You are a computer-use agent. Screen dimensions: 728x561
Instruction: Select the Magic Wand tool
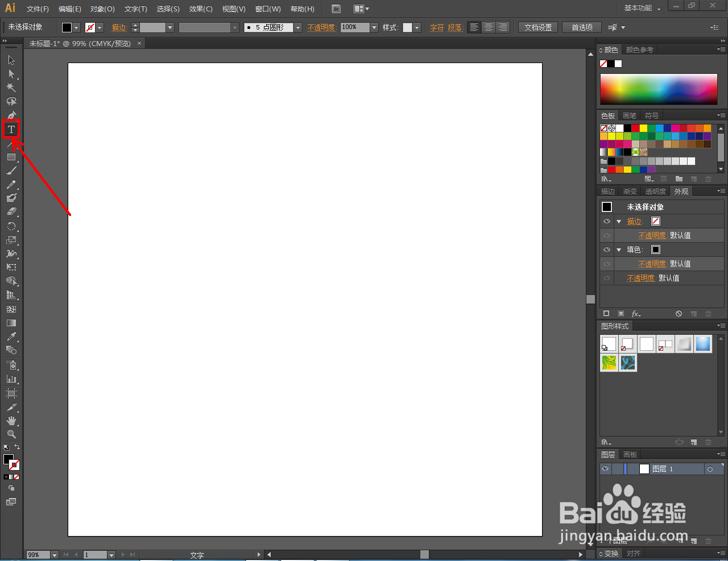pos(11,88)
